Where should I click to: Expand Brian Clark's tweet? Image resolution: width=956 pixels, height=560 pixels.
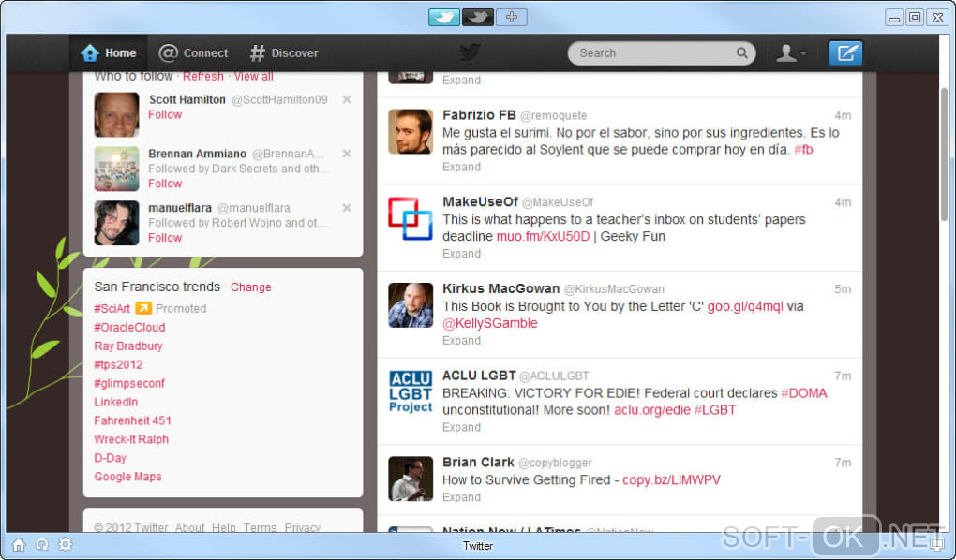pos(461,497)
